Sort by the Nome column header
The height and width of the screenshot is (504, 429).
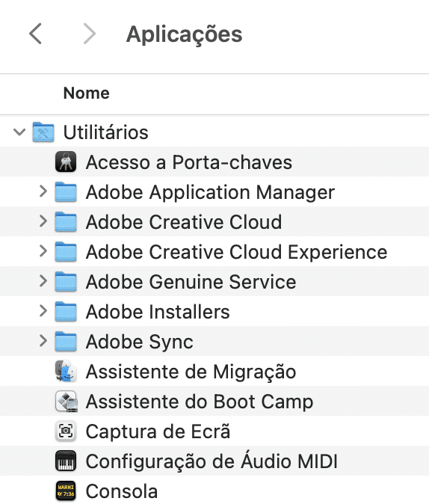point(87,93)
